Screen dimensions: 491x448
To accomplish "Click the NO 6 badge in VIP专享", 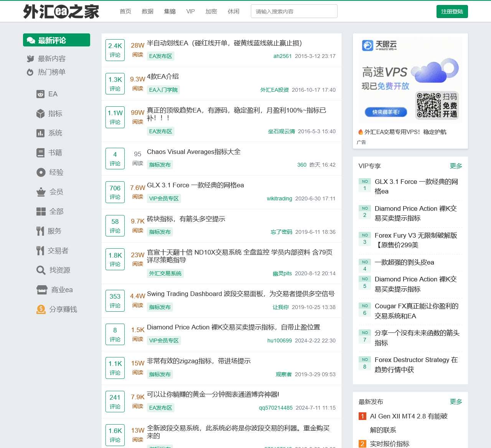I will click(x=365, y=309).
